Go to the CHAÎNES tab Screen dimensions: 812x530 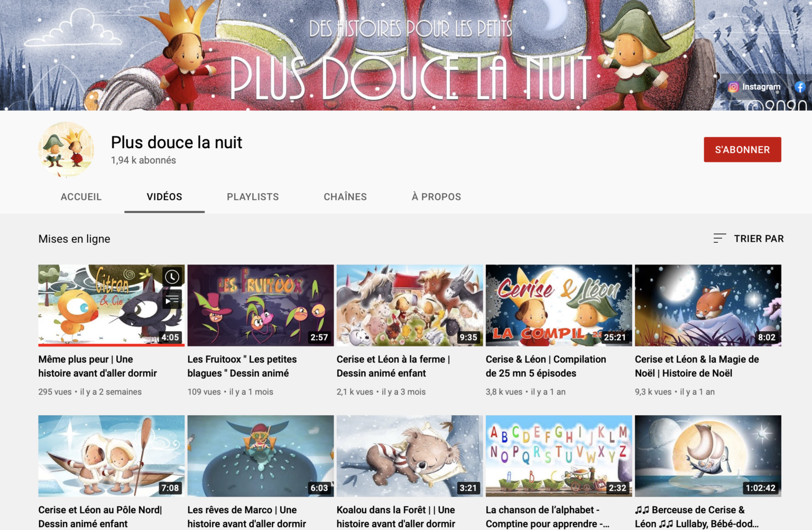coord(345,197)
